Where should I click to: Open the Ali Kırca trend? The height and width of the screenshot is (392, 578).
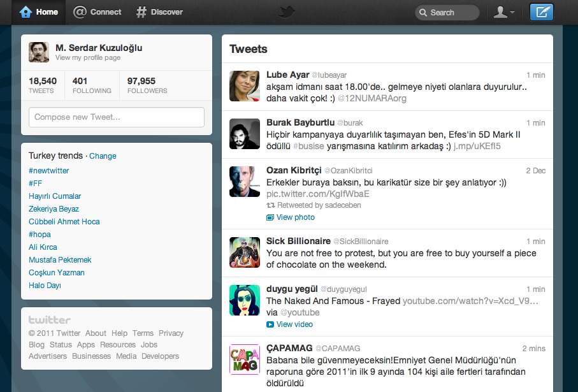(43, 247)
